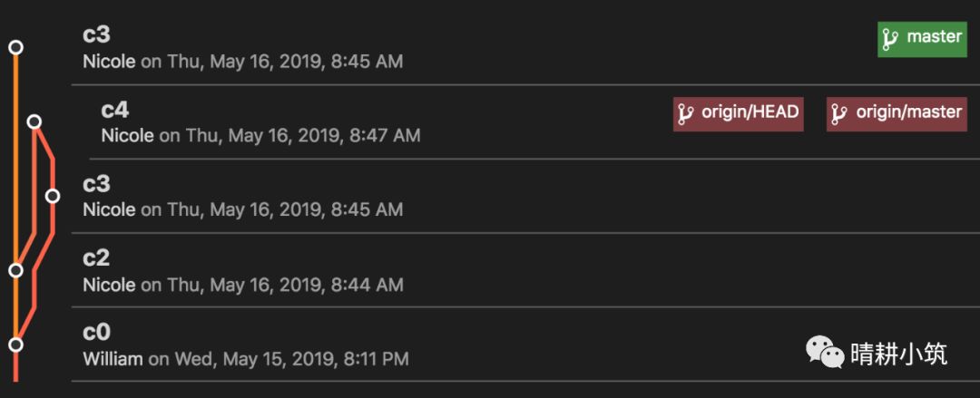Click the origin/HEAD ref label
Image resolution: width=980 pixels, height=398 pixels.
coord(739,113)
